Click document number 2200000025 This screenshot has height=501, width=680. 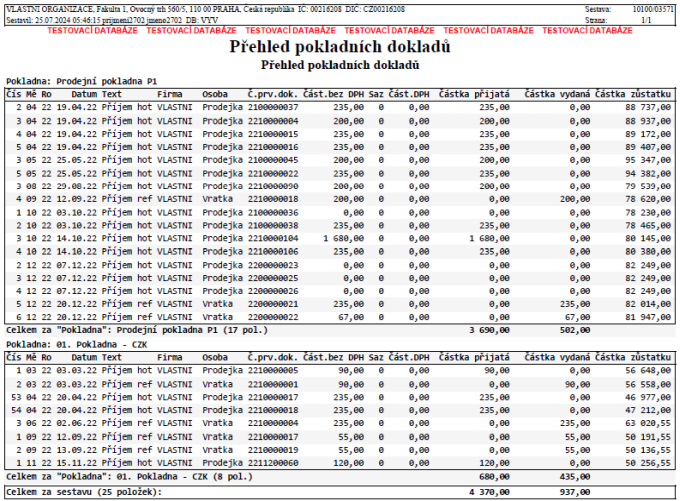coord(273,278)
